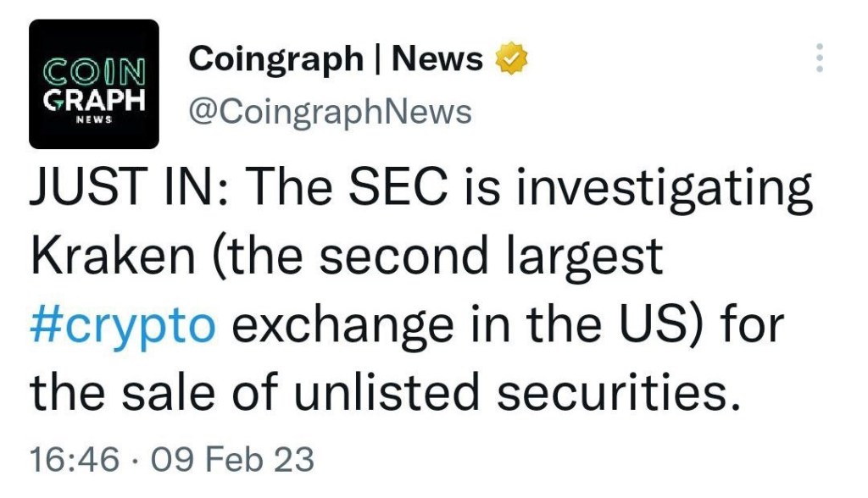Click the 16:46 post time
868x498 pixels.
[75, 459]
